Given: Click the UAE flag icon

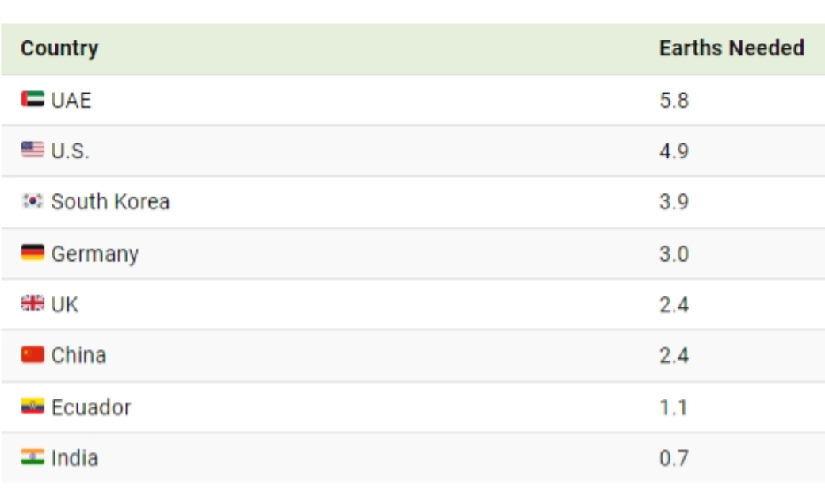Looking at the screenshot, I should click(32, 100).
